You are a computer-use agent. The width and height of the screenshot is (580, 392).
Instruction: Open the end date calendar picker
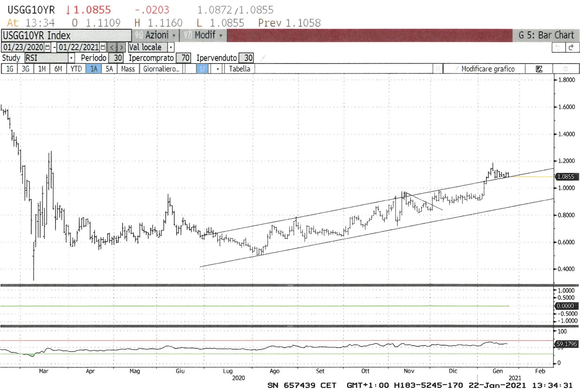coord(103,47)
